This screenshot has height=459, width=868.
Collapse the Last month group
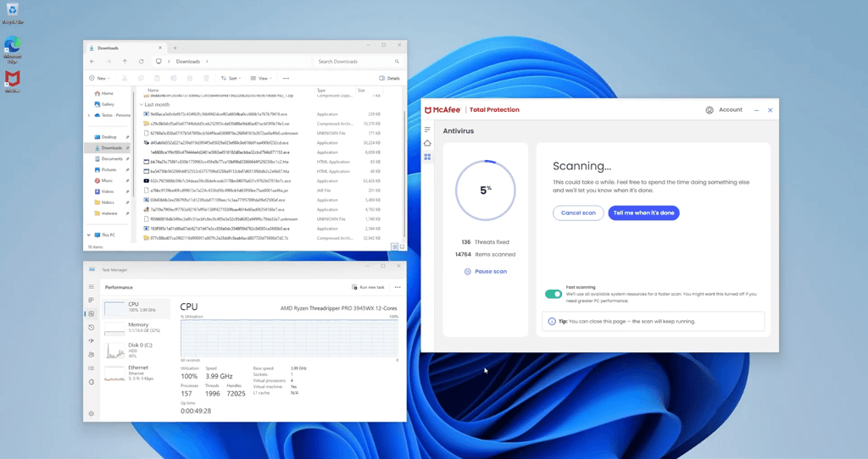142,104
